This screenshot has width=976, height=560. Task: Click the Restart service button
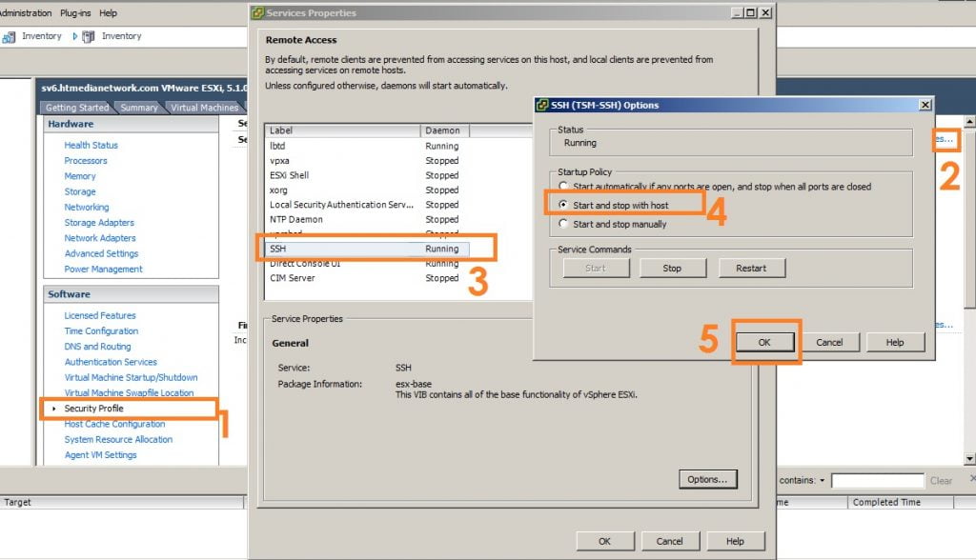(x=751, y=269)
